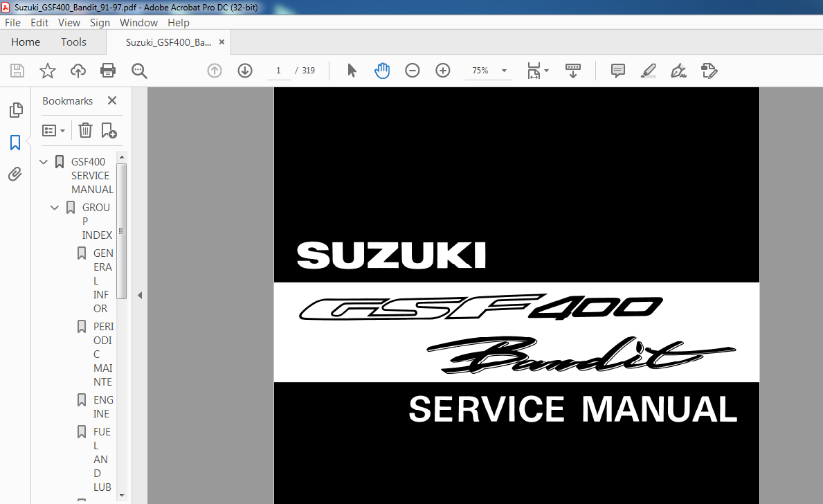Open the File menu
The width and height of the screenshot is (823, 504).
coord(12,23)
